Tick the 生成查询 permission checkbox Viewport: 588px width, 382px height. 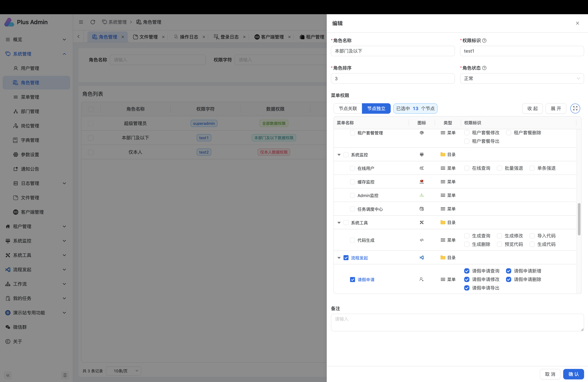(x=466, y=236)
